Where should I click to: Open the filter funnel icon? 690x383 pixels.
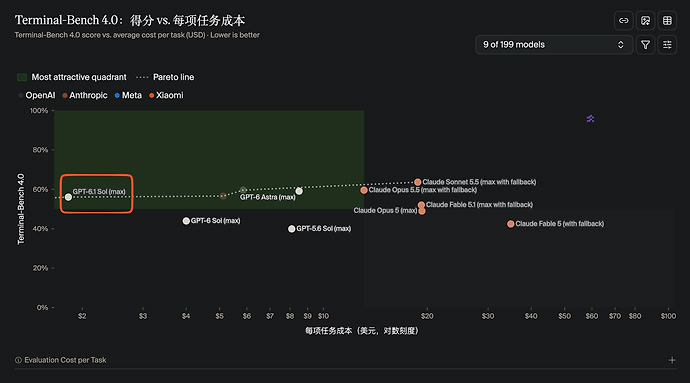point(646,45)
